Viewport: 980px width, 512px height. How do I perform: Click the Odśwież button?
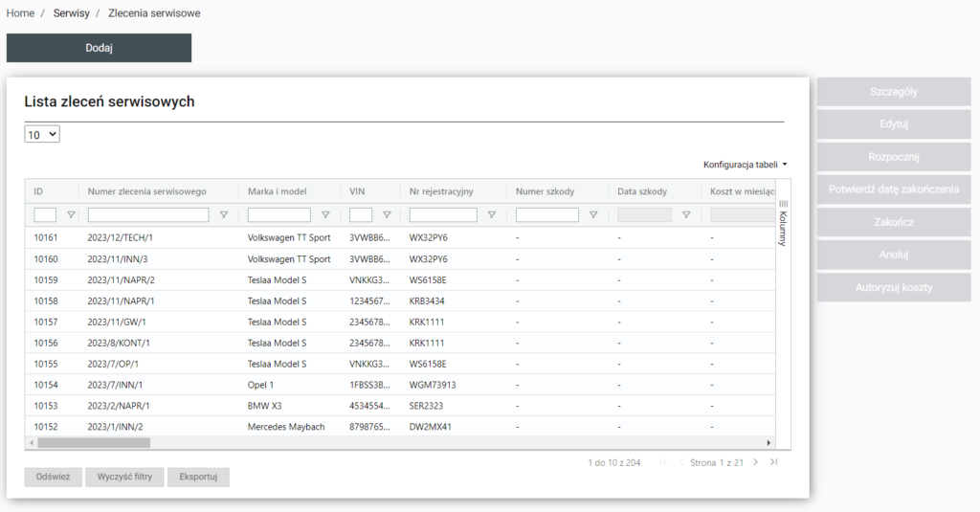pyautogui.click(x=53, y=477)
